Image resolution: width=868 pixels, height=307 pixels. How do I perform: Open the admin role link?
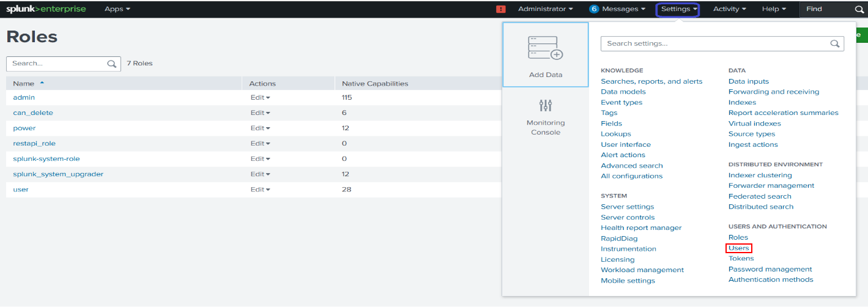[x=24, y=97]
